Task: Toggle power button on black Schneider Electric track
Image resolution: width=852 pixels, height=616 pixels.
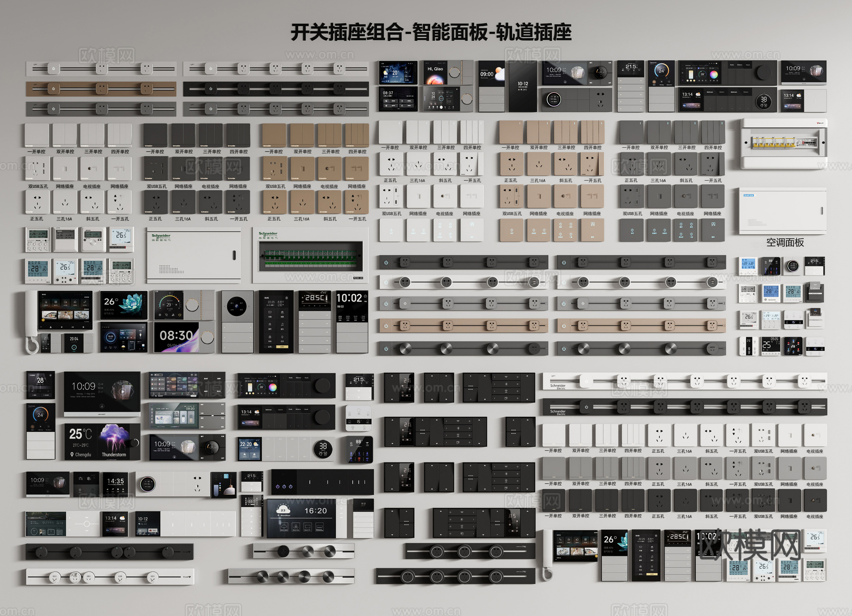Action: [x=586, y=407]
